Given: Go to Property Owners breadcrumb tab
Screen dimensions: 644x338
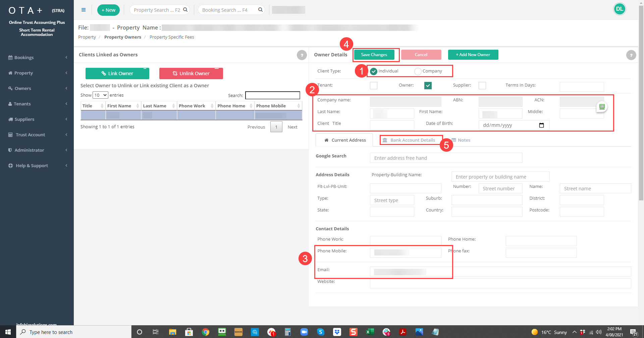Looking at the screenshot, I should click(x=122, y=37).
